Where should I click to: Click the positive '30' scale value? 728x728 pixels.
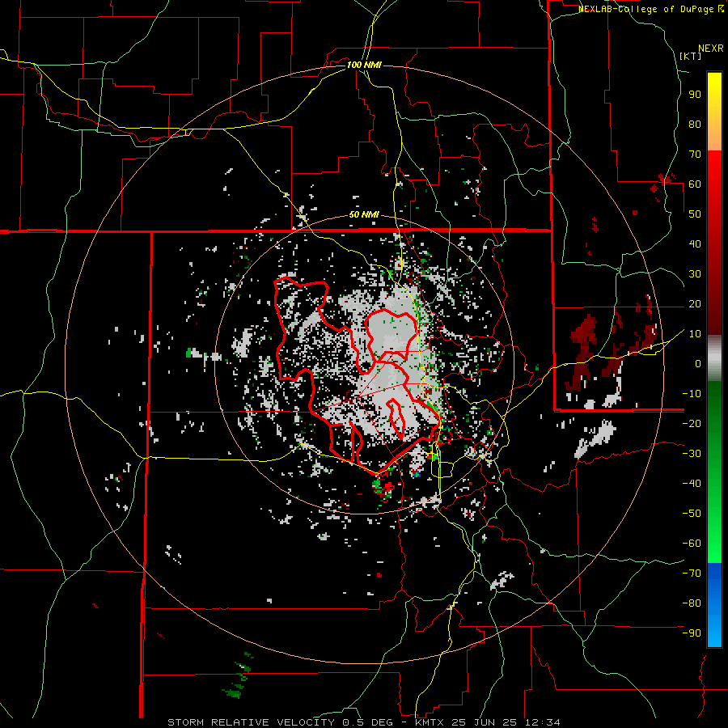pos(695,274)
